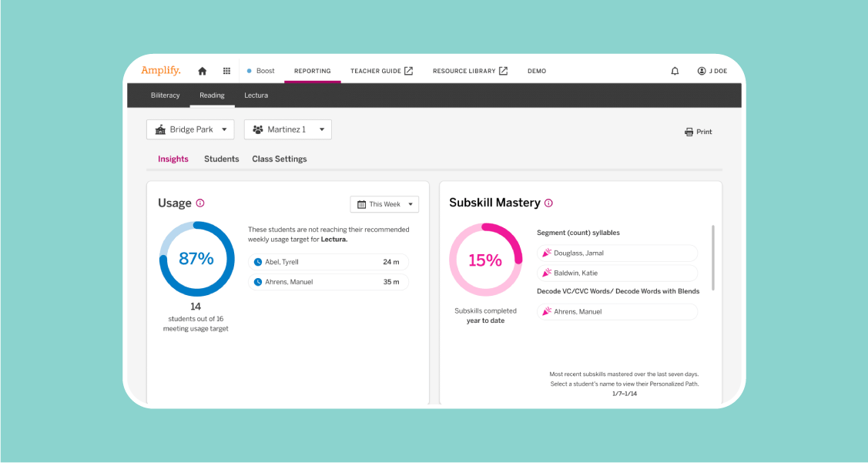
Task: Expand the Martinez 1 class dropdown
Action: pos(287,129)
